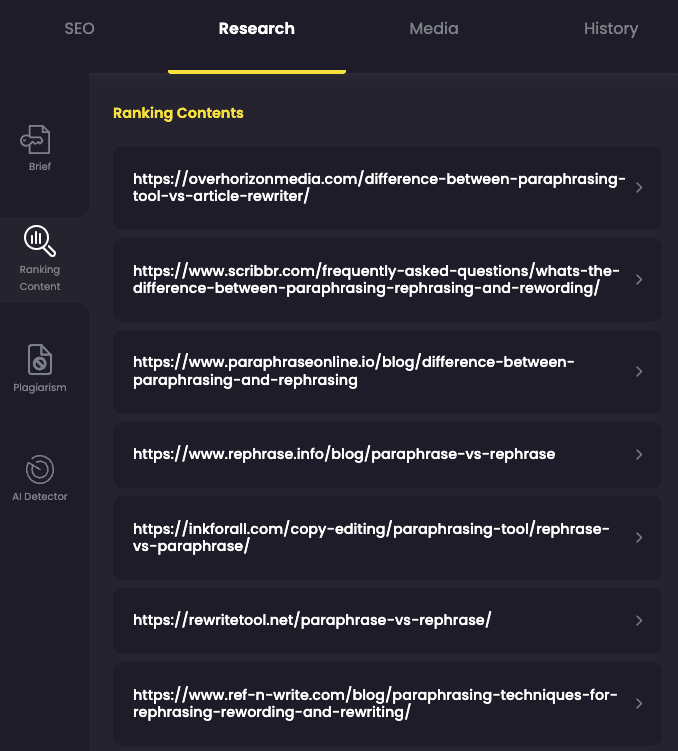Select the Research tab
The image size is (678, 751).
point(257,29)
